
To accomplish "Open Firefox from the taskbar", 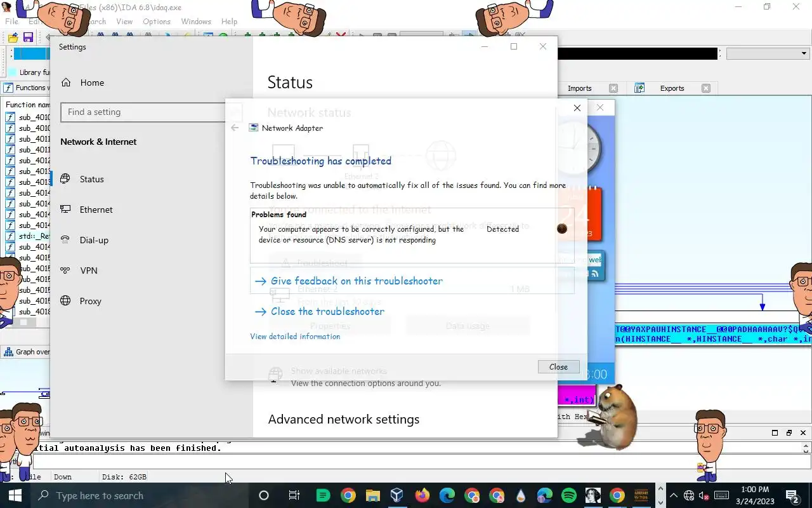I will (422, 495).
